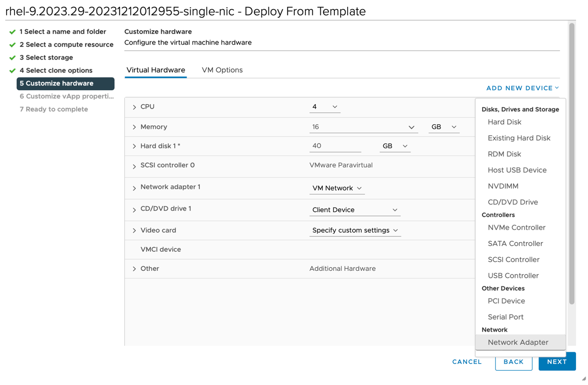The height and width of the screenshot is (385, 588).
Task: Open the Video card settings dropdown
Action: pyautogui.click(x=355, y=230)
